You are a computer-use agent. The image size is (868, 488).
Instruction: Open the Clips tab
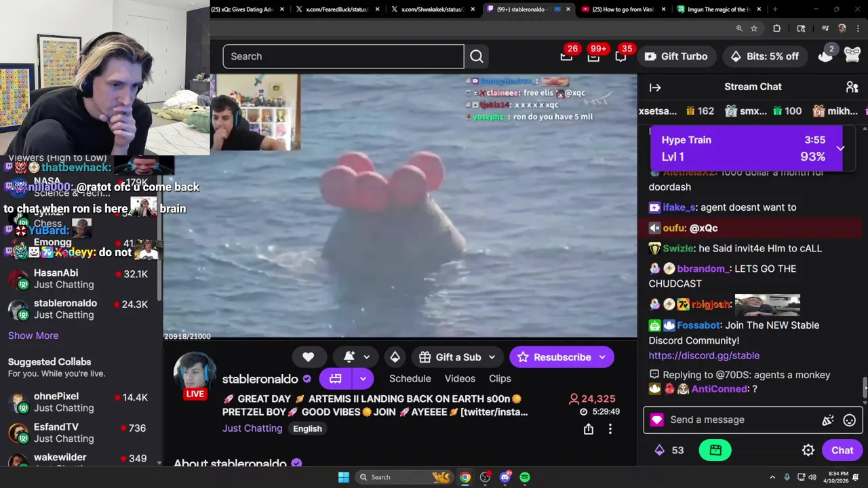(x=500, y=379)
